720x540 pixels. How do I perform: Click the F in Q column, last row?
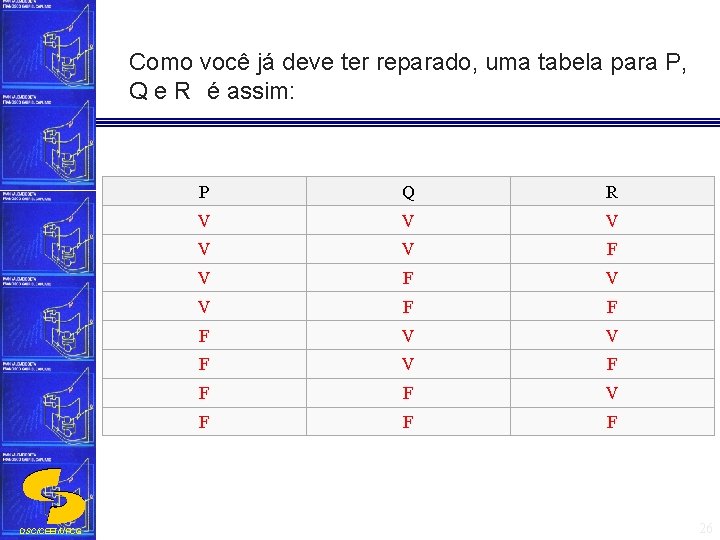pyautogui.click(x=408, y=422)
